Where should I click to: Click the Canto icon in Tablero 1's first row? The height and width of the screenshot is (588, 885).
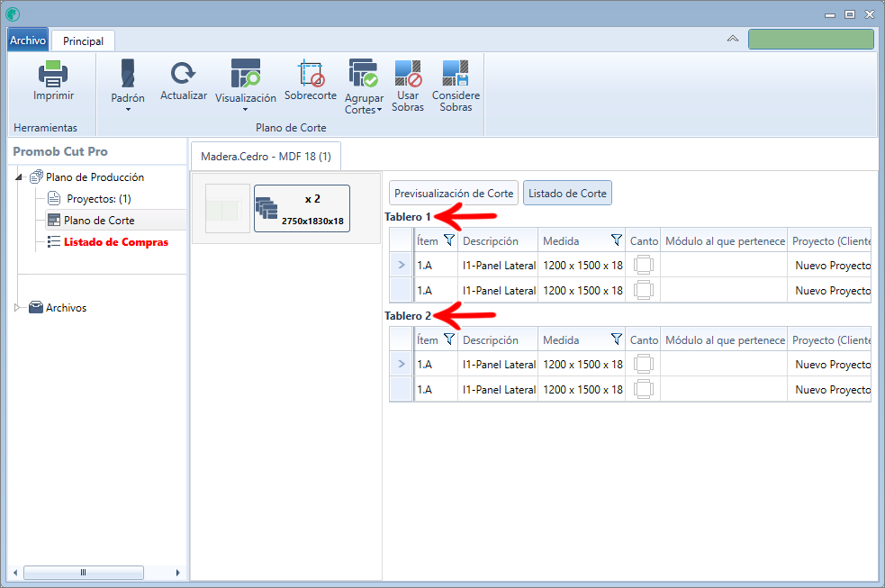pos(644,265)
